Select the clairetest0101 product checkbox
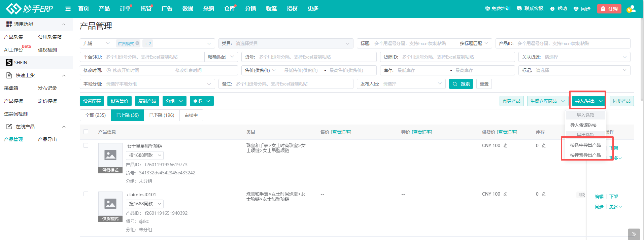Image resolution: width=644 pixels, height=240 pixels. (x=86, y=194)
